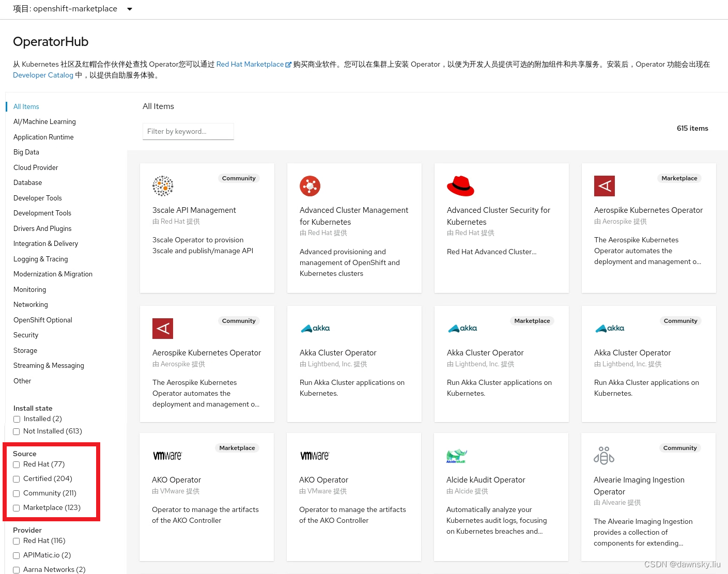Click external link icon beside Red Hat Marketplace

point(288,65)
